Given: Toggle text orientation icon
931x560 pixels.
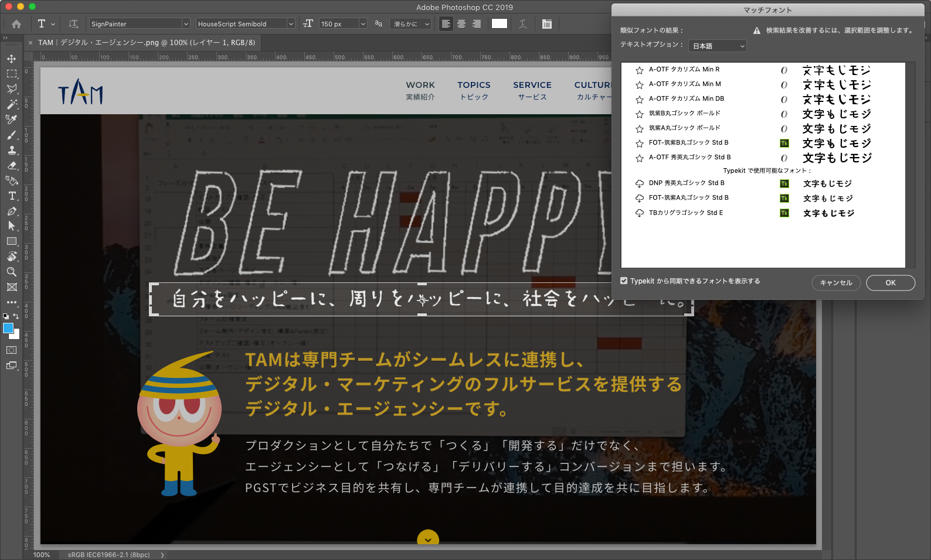Looking at the screenshot, I should coord(73,24).
